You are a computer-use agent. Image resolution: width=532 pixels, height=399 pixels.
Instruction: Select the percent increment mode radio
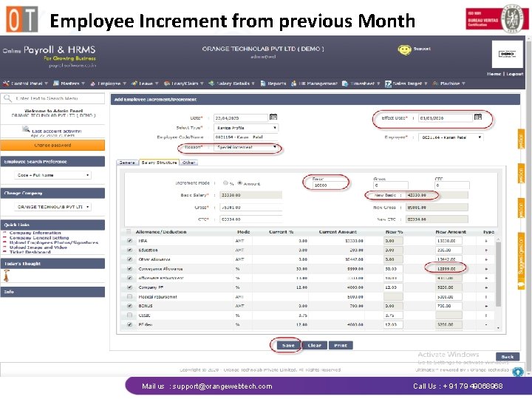tap(225, 183)
